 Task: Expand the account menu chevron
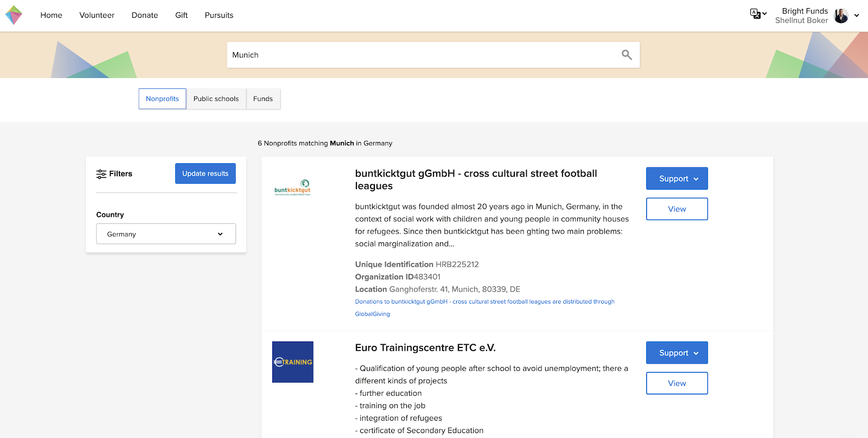pyautogui.click(x=857, y=16)
